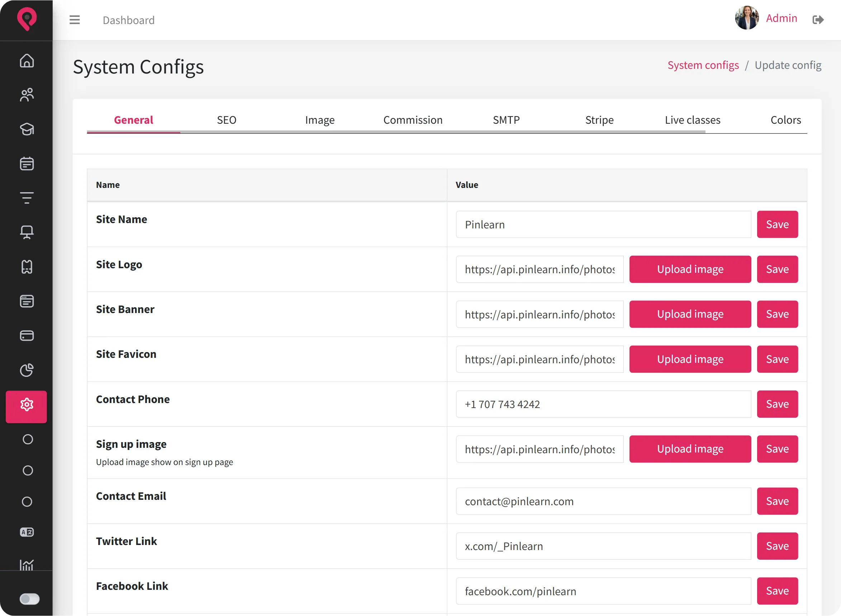Switch to the Colors tab

[786, 120]
